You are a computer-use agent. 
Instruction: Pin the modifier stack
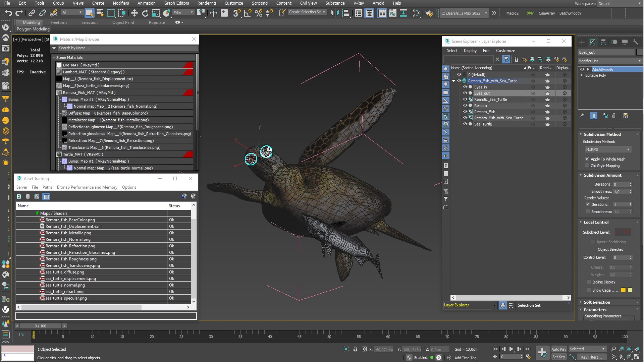tap(582, 116)
